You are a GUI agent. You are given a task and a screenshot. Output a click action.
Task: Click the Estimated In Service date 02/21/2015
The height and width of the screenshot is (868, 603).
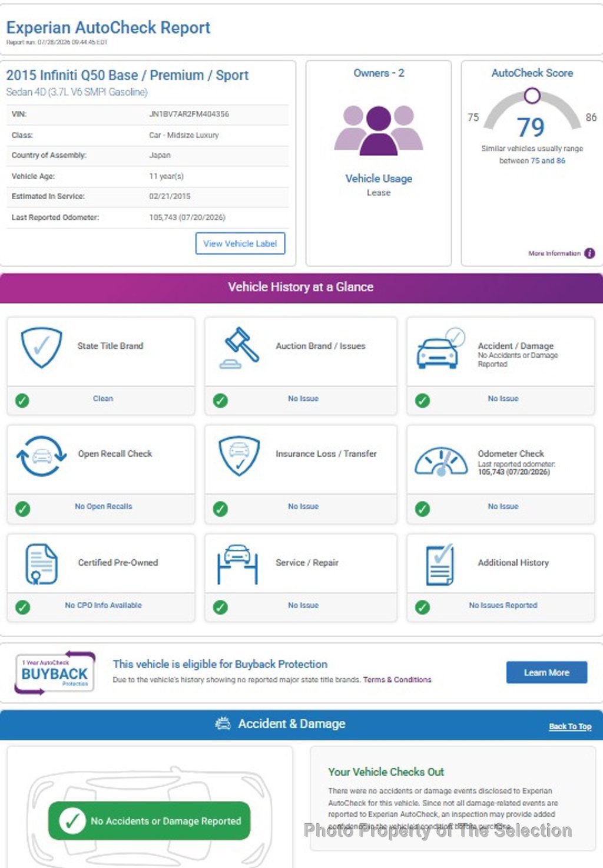point(170,196)
